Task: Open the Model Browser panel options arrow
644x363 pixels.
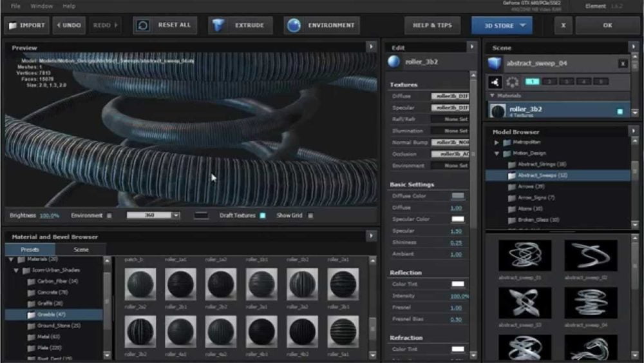Action: pos(633,131)
